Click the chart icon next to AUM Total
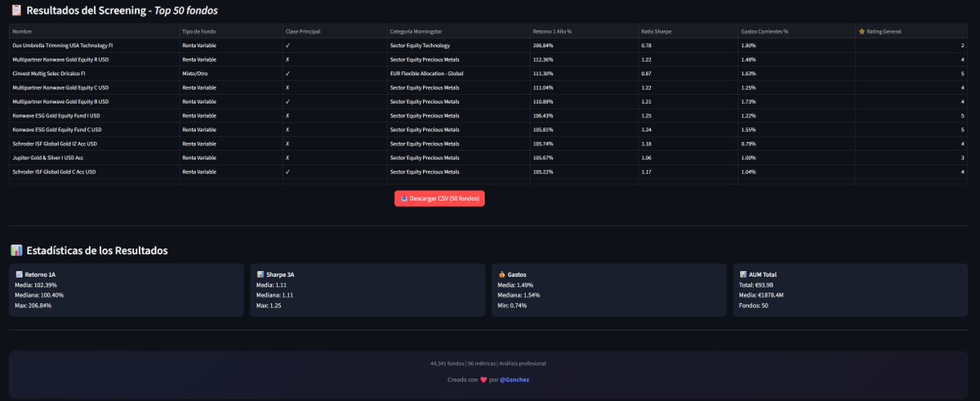 pyautogui.click(x=742, y=274)
